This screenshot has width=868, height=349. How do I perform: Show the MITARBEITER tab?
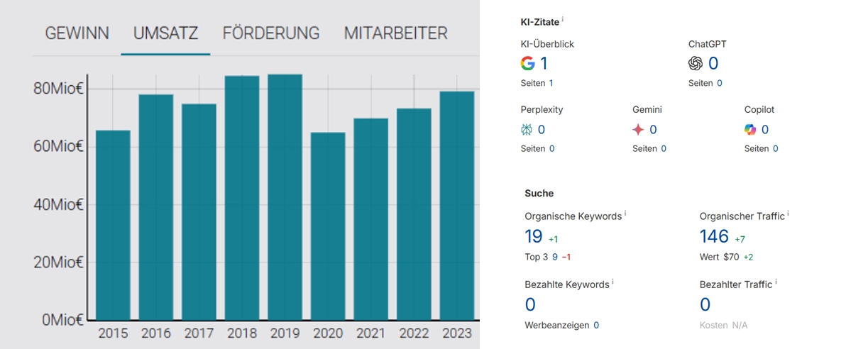coord(395,33)
